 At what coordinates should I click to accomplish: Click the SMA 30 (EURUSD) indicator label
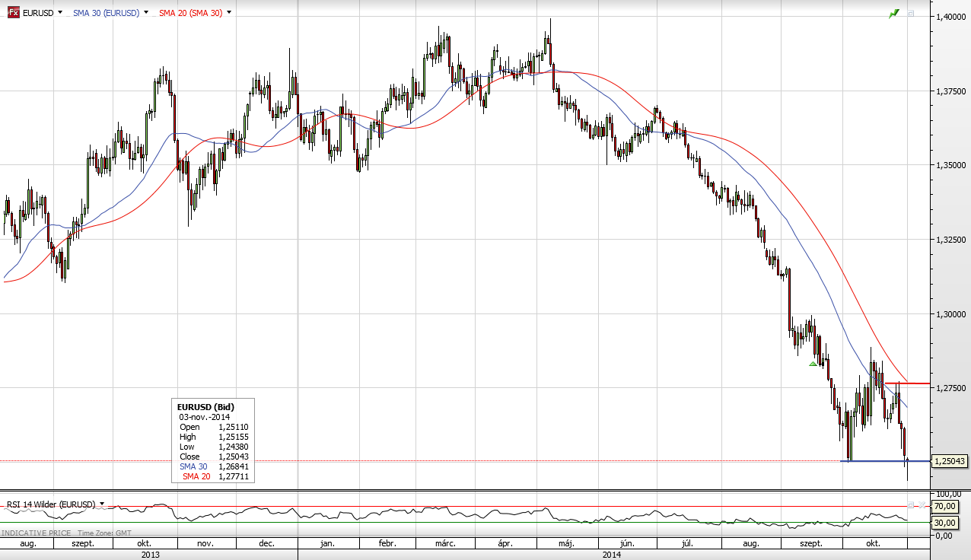tap(106, 13)
